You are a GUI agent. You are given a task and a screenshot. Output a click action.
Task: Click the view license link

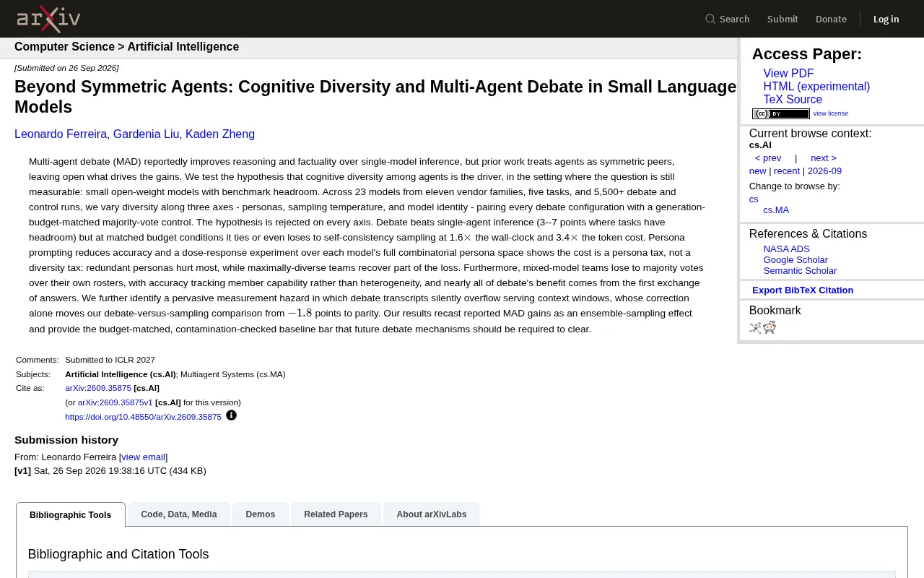pyautogui.click(x=831, y=113)
